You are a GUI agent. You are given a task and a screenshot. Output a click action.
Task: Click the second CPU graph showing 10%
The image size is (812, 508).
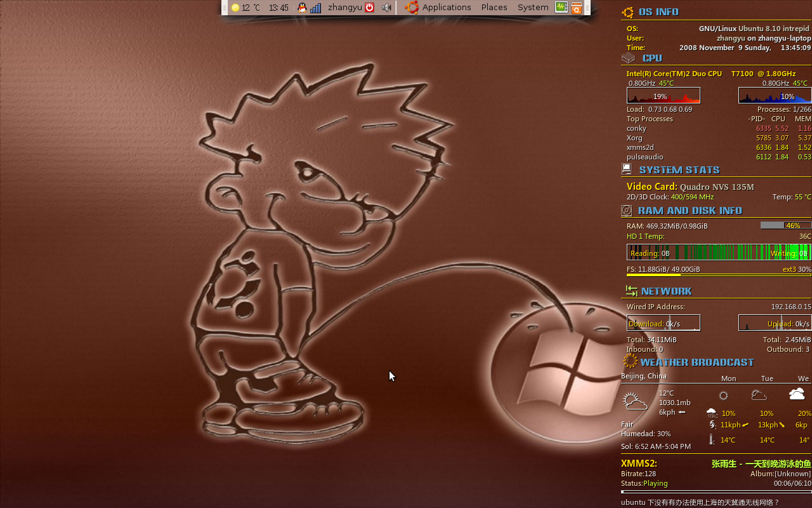point(775,95)
